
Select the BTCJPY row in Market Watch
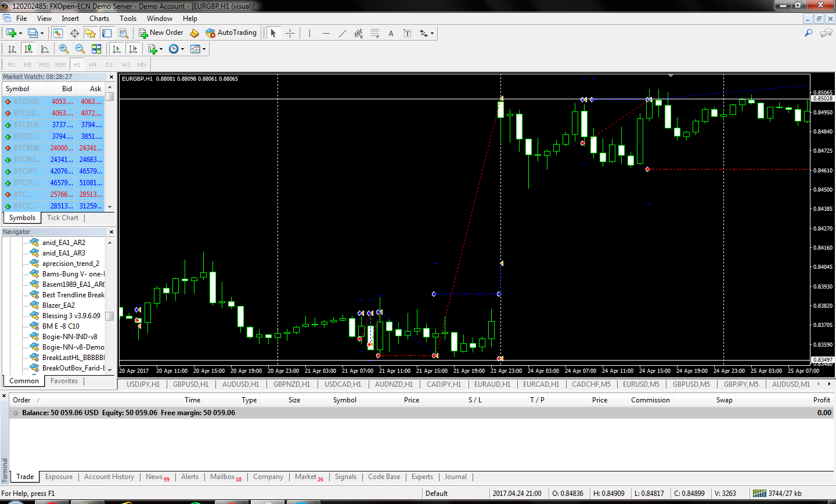(x=53, y=171)
